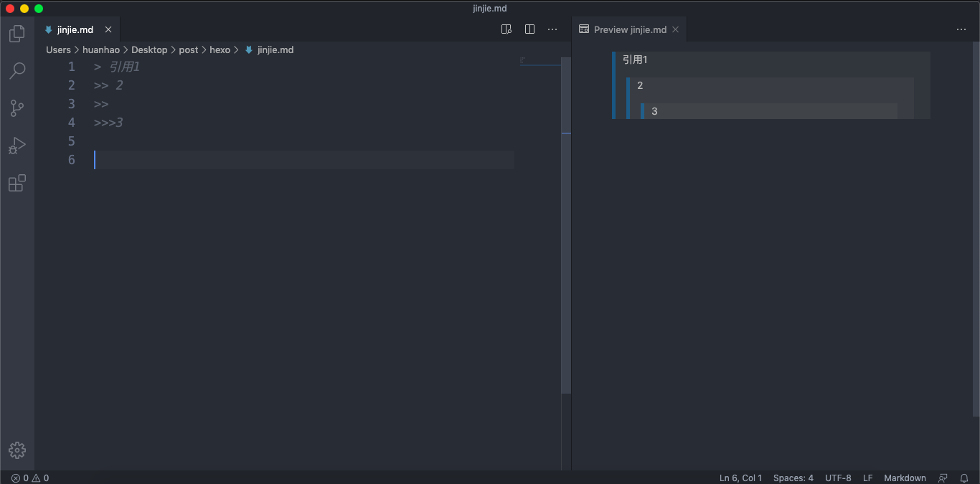Click huanhao in the breadcrumb path
980x484 pixels.
[101, 49]
